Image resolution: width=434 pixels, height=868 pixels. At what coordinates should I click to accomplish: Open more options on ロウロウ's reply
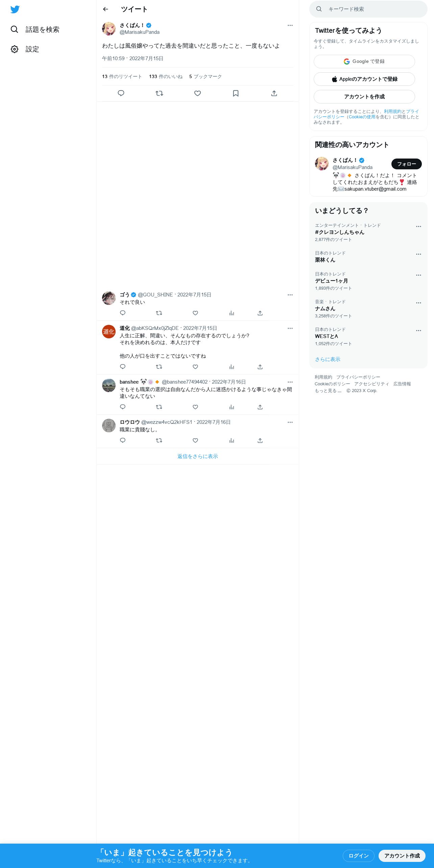click(290, 422)
